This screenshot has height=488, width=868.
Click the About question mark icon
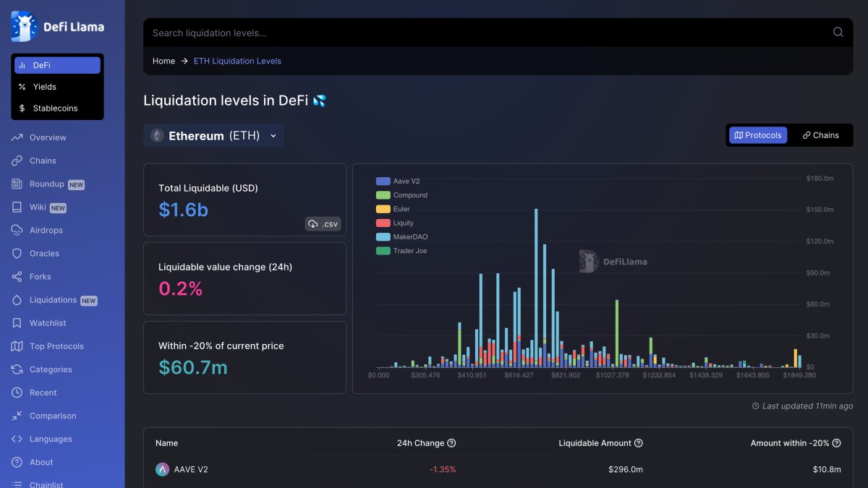17,461
